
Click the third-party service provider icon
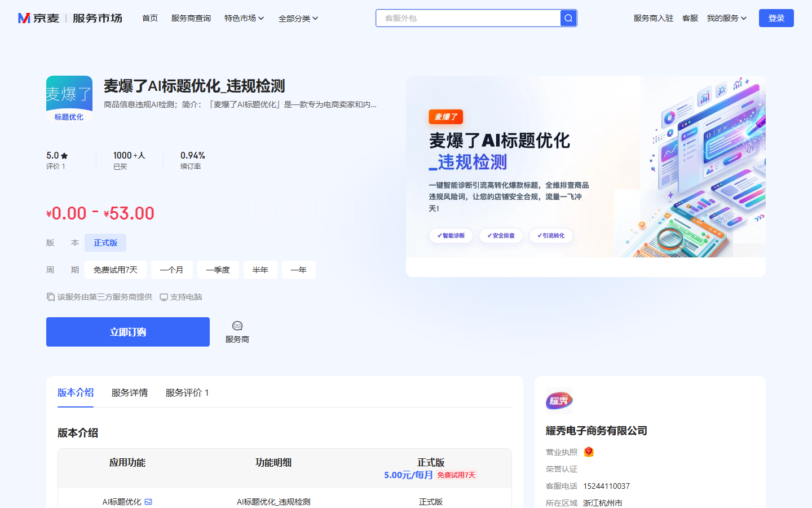[x=51, y=297]
